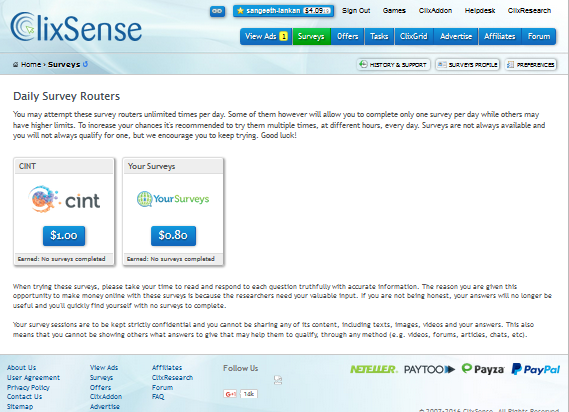Go to the Offers tab

(348, 36)
